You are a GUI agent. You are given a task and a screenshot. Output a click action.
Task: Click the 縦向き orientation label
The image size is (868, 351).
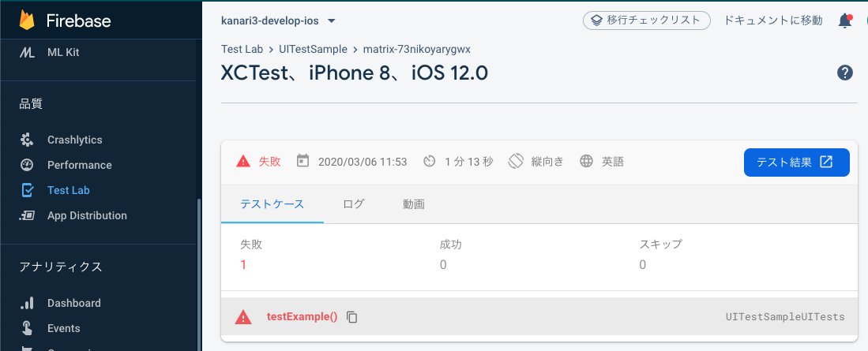coord(547,162)
